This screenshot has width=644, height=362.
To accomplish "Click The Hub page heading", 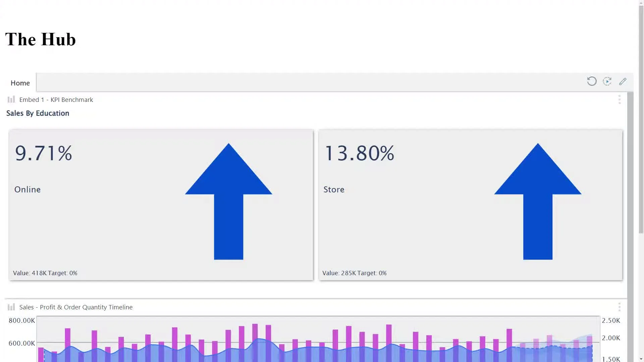I will (41, 39).
